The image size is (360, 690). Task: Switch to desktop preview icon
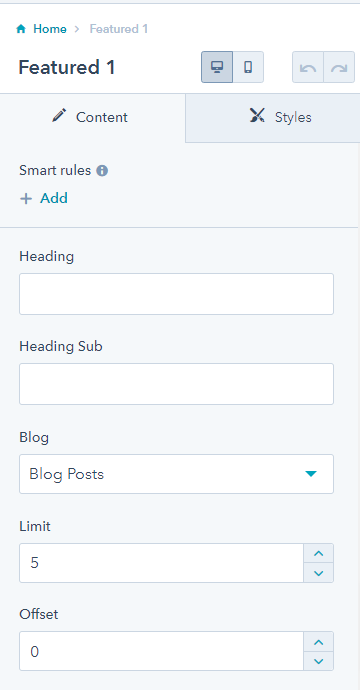click(x=217, y=67)
